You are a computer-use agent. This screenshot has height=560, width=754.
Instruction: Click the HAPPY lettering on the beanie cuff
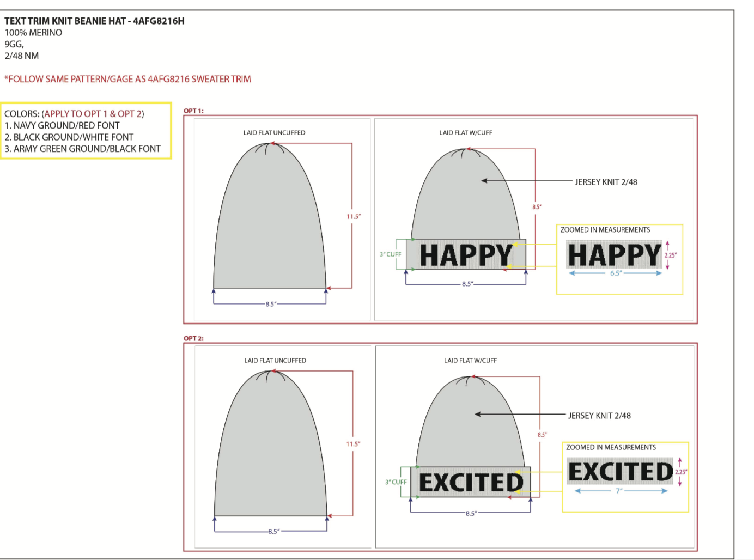coord(466,255)
